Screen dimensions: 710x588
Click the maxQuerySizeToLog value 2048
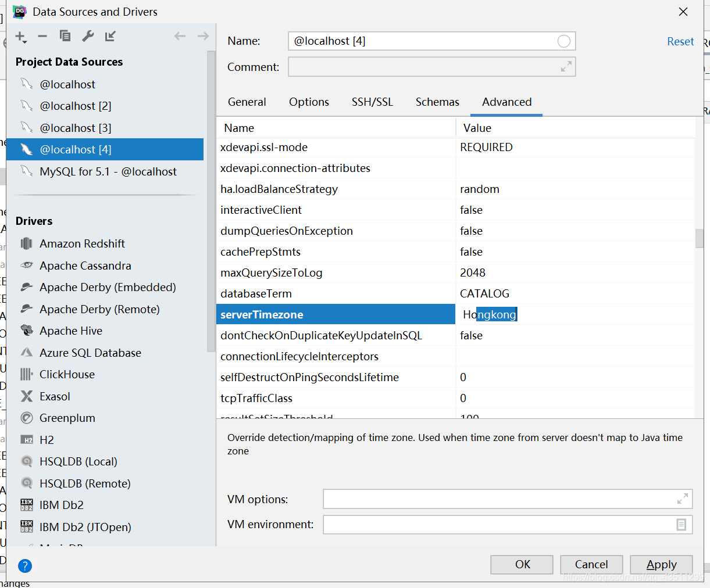(575, 273)
